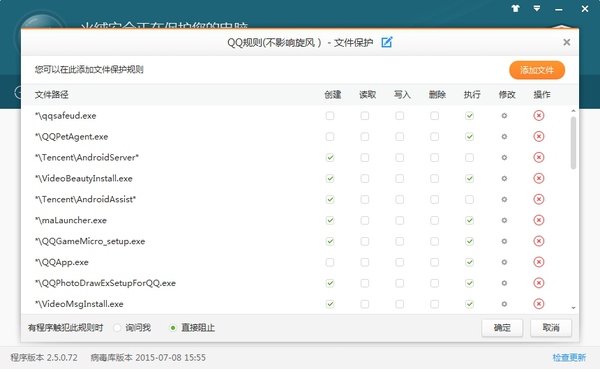Click the 创建 column header
This screenshot has width=600, height=369.
point(333,95)
